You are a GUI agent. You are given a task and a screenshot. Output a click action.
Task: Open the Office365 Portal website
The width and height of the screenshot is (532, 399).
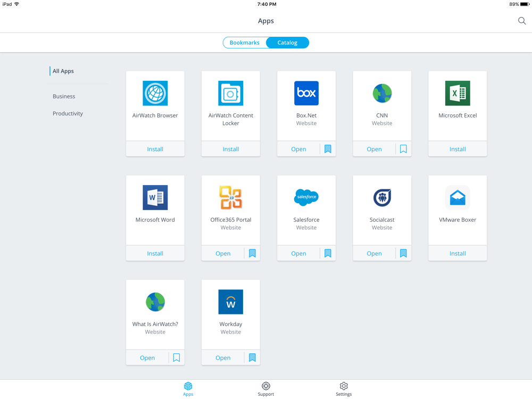point(223,253)
